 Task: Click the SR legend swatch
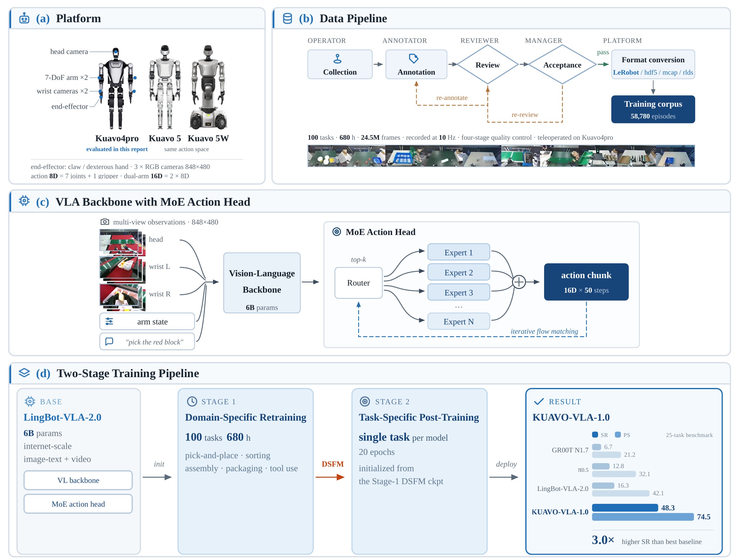pyautogui.click(x=595, y=434)
